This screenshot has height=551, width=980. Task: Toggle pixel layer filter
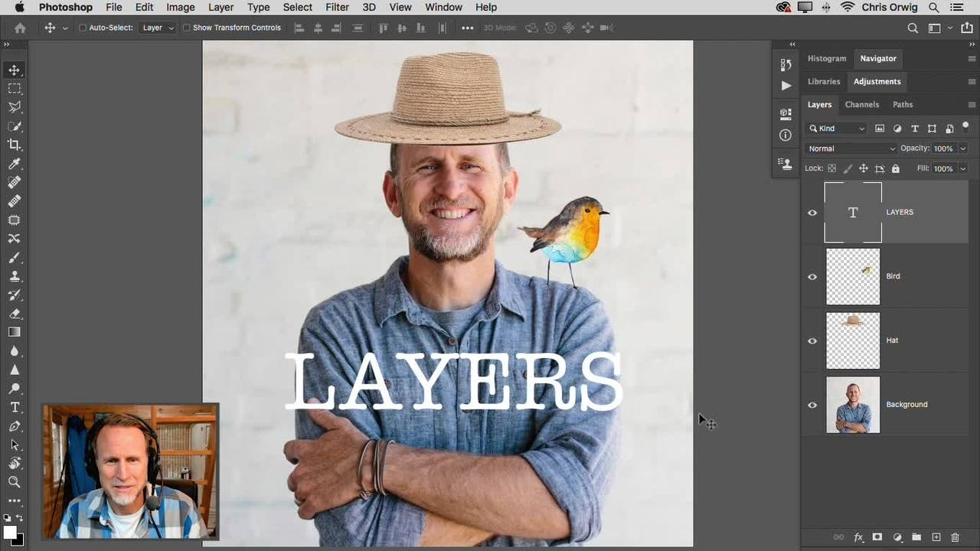point(880,129)
